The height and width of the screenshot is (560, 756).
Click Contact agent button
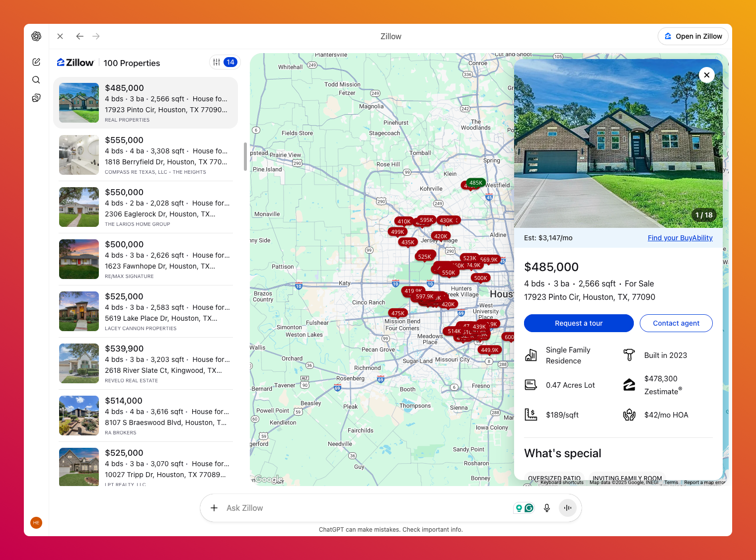click(x=676, y=323)
